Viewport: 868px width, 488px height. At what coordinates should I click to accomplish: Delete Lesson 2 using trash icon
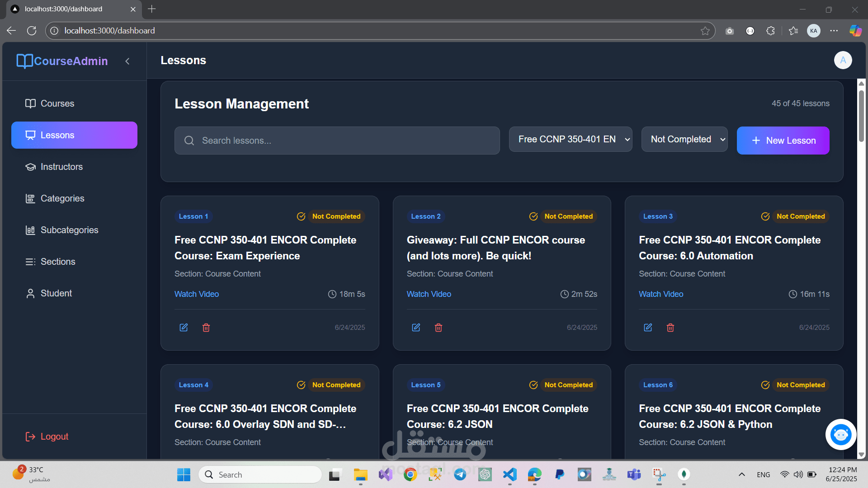[438, 328]
